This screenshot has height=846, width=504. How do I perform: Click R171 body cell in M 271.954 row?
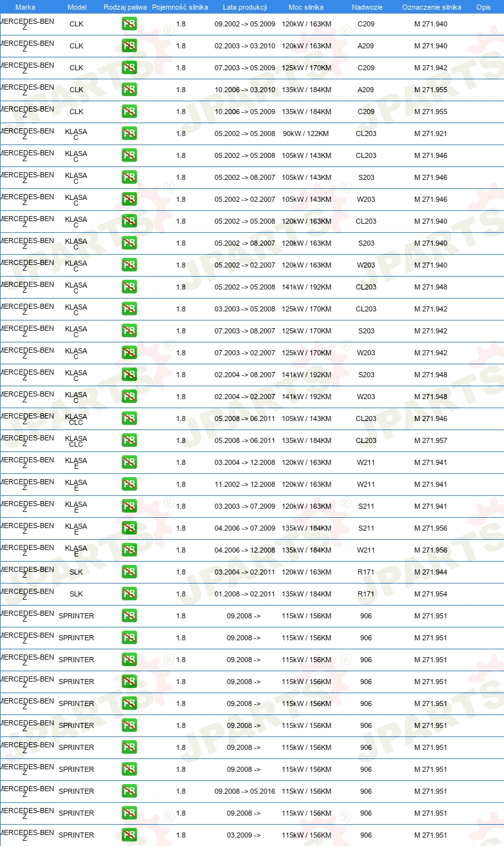coord(366,595)
